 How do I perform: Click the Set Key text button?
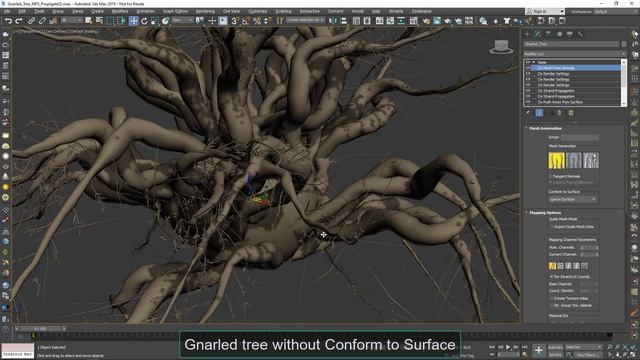(x=555, y=355)
